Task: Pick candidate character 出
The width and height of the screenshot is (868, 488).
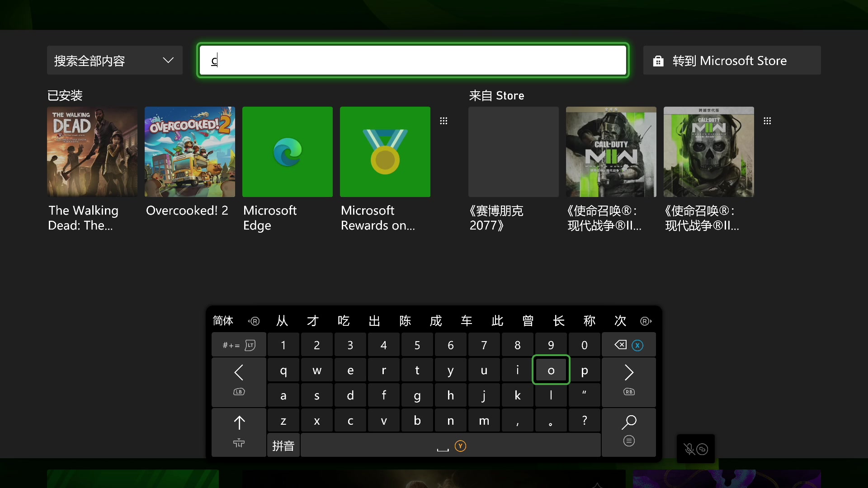Action: coord(374,321)
